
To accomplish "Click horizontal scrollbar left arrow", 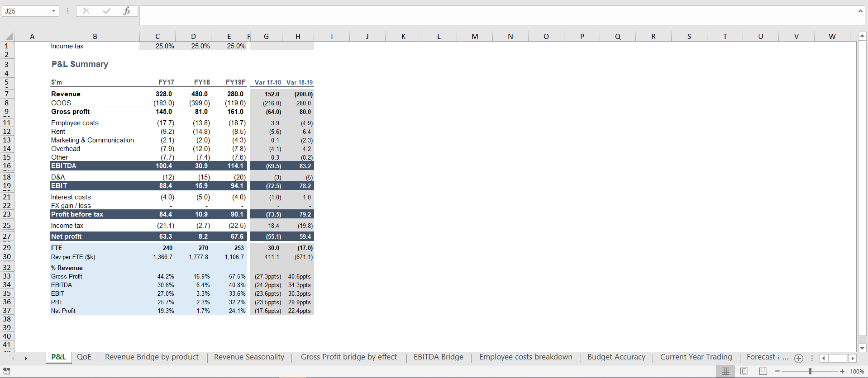I will pyautogui.click(x=824, y=358).
